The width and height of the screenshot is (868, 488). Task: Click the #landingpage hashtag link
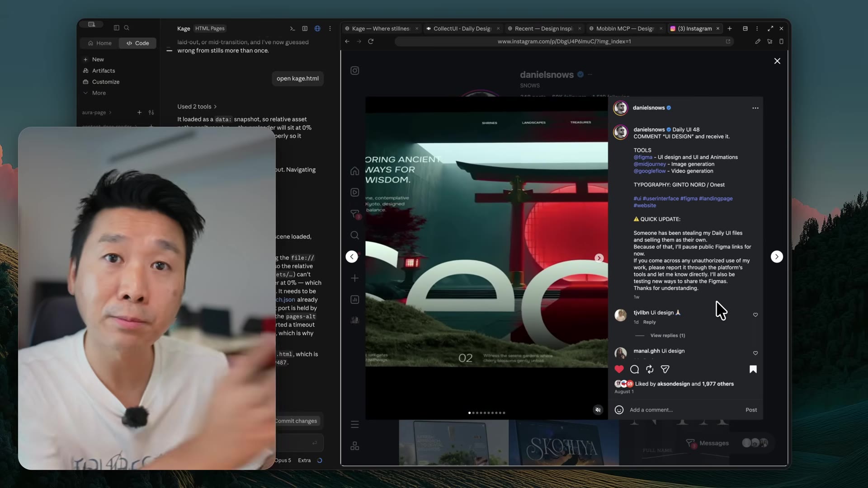click(x=716, y=198)
